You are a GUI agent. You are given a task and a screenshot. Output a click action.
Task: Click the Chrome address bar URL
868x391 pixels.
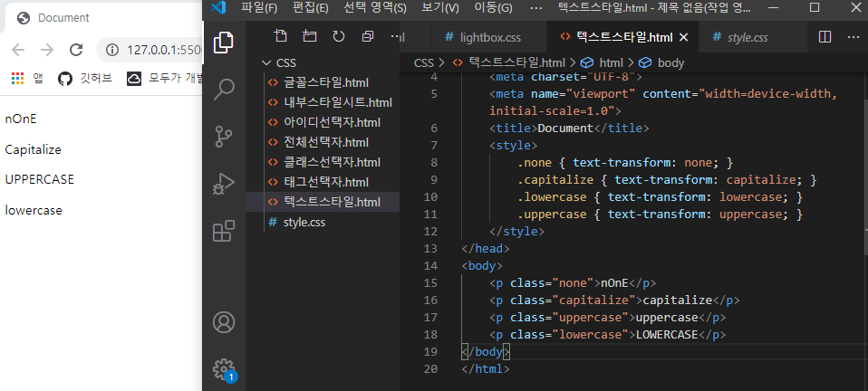point(166,51)
